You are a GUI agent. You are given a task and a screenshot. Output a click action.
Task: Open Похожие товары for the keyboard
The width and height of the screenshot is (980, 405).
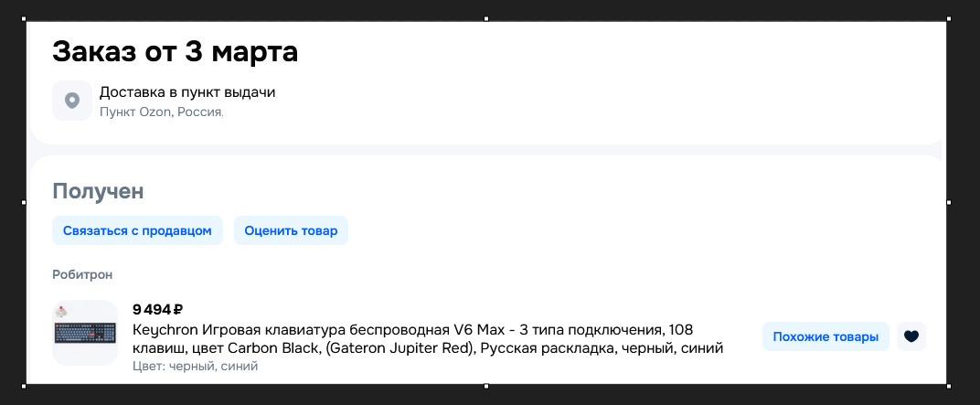click(826, 336)
